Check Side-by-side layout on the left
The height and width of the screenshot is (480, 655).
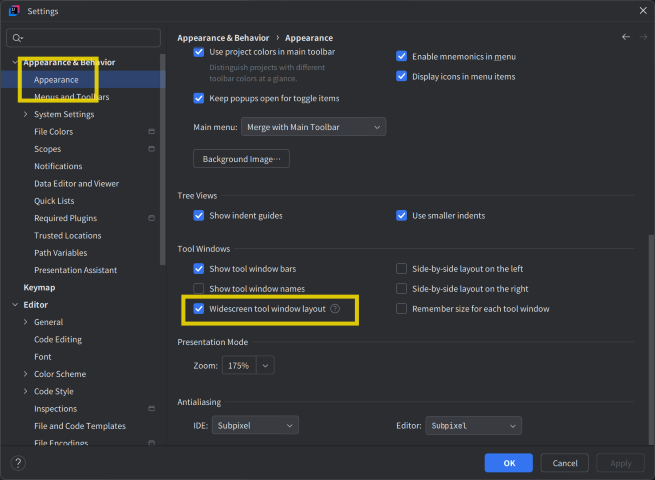coord(402,269)
